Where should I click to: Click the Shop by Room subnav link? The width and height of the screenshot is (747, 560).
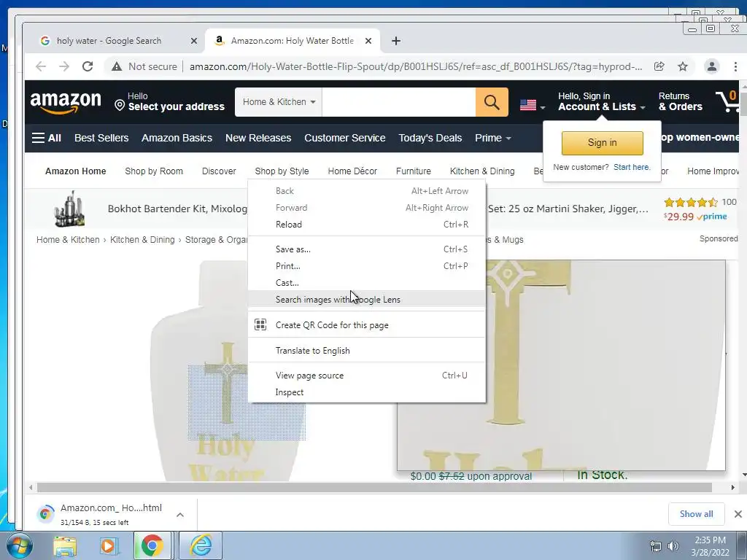pos(154,171)
